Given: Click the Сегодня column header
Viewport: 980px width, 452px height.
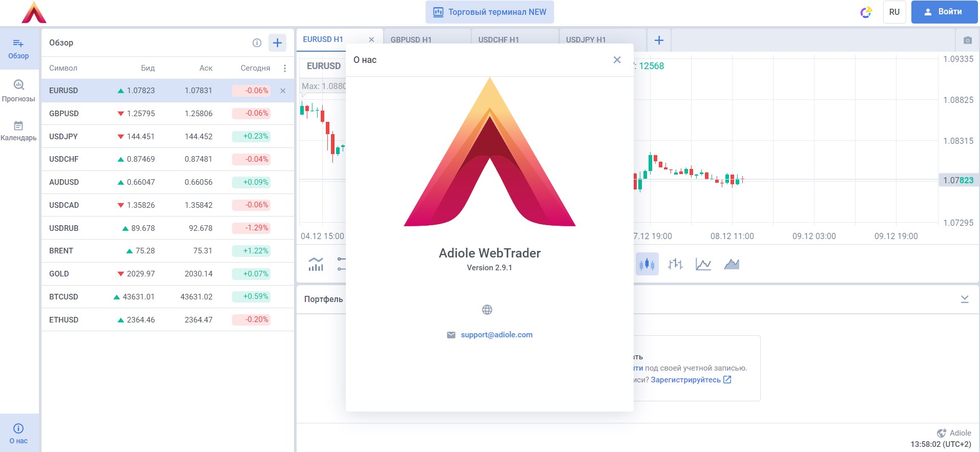Looking at the screenshot, I should pyautogui.click(x=255, y=68).
